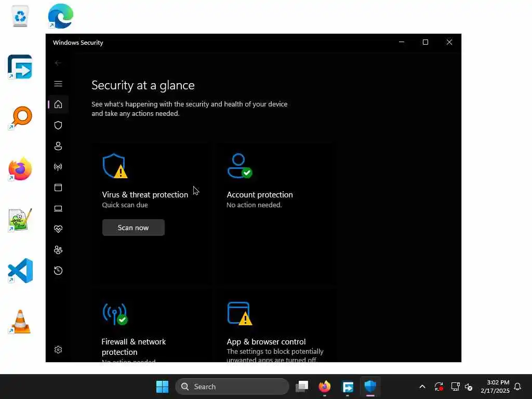
Task: Click the 'Quick scan due' status text
Action: coord(125,205)
